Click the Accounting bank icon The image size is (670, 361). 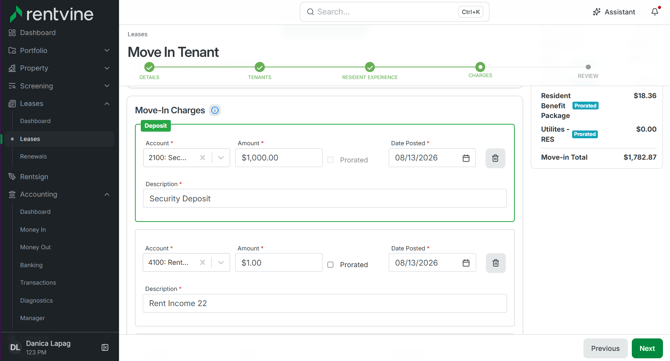click(12, 194)
